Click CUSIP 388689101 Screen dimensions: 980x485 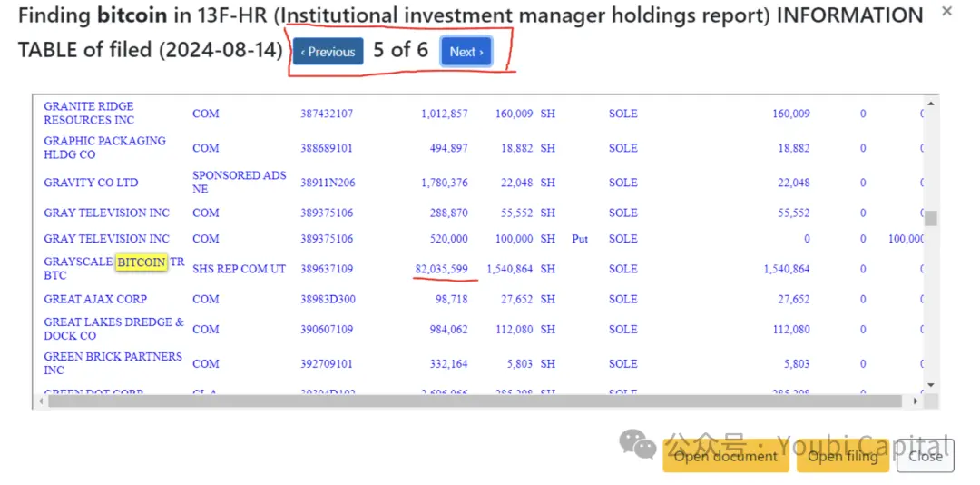tap(327, 148)
